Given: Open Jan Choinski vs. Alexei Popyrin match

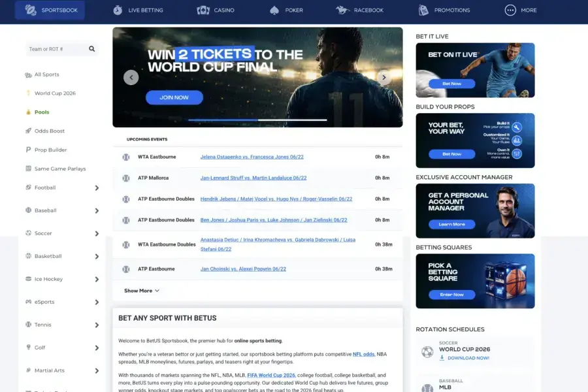Looking at the screenshot, I should 243,269.
